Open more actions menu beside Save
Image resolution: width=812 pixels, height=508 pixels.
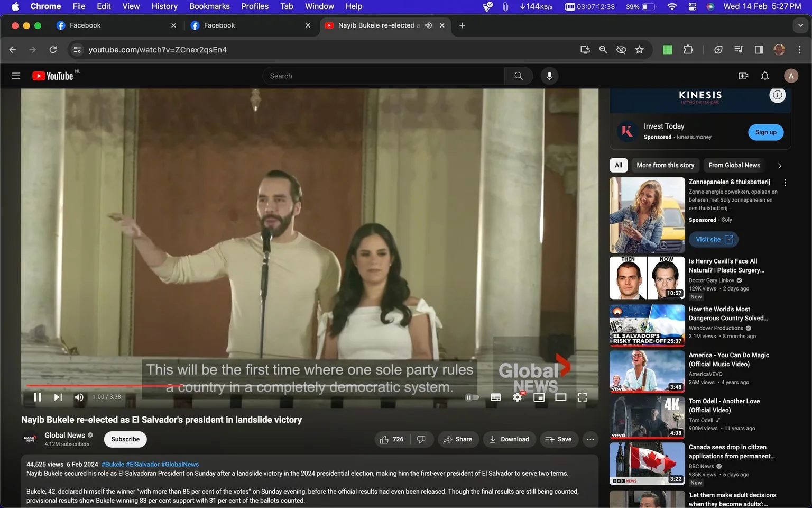[590, 439]
